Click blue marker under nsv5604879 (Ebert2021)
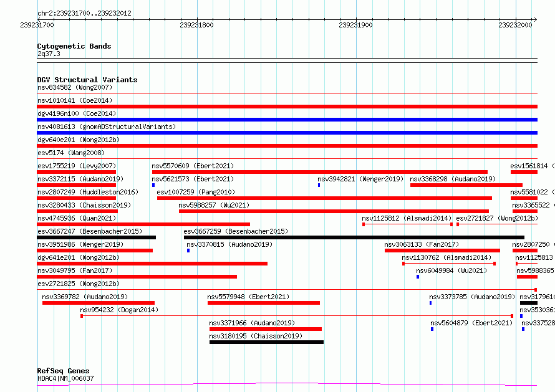The height and width of the screenshot is (392, 555). click(x=432, y=329)
